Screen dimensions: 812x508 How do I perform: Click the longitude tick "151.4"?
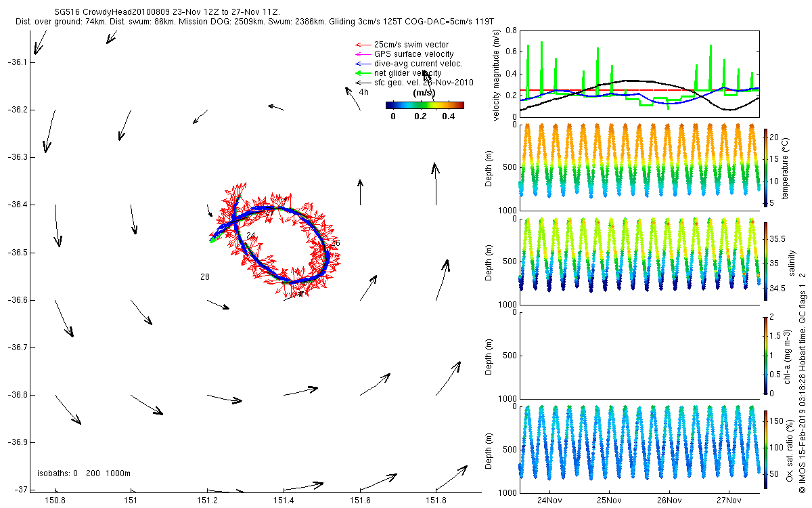284,501
